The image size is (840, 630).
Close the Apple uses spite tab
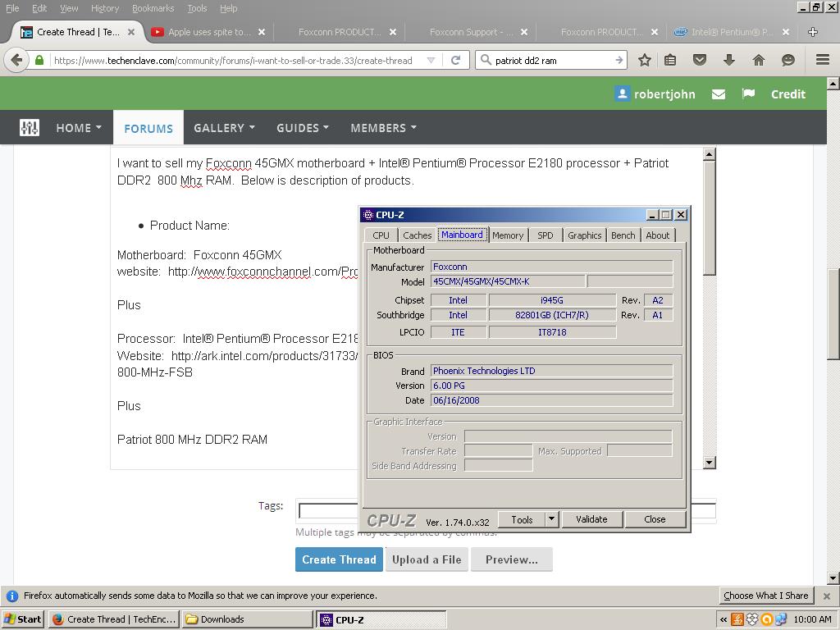click(x=262, y=32)
